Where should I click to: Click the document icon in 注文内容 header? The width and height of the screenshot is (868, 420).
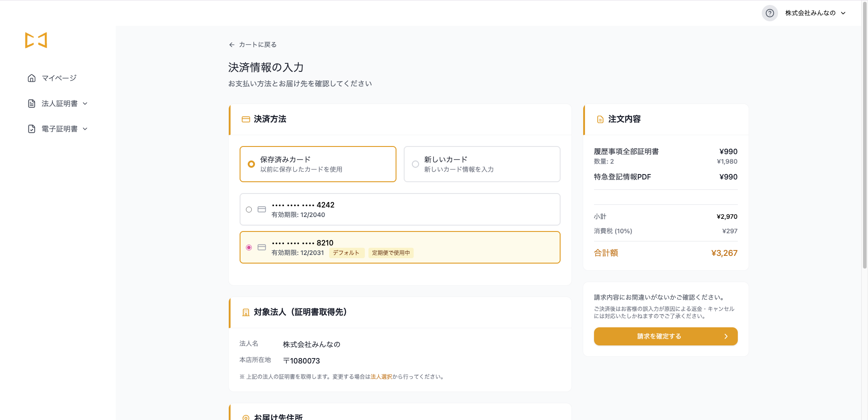coord(600,119)
